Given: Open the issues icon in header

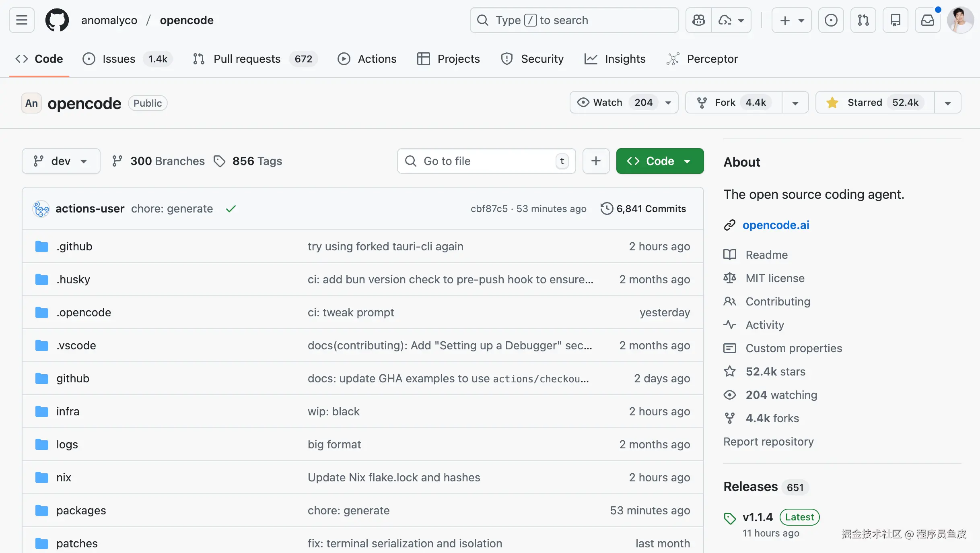Looking at the screenshot, I should click(x=831, y=20).
